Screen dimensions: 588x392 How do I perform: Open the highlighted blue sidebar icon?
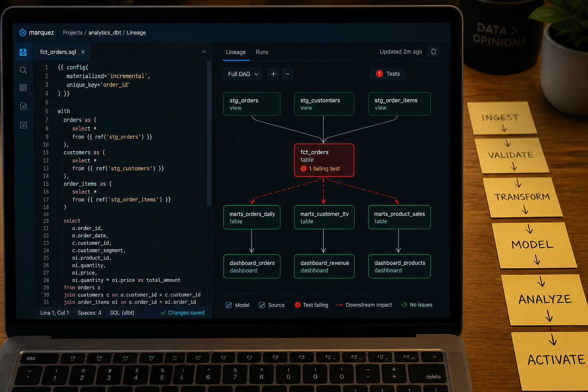pyautogui.click(x=23, y=52)
